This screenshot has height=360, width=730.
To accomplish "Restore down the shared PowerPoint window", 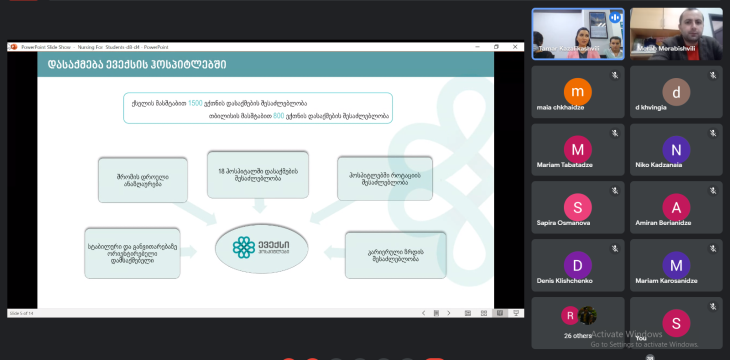I will coord(496,47).
